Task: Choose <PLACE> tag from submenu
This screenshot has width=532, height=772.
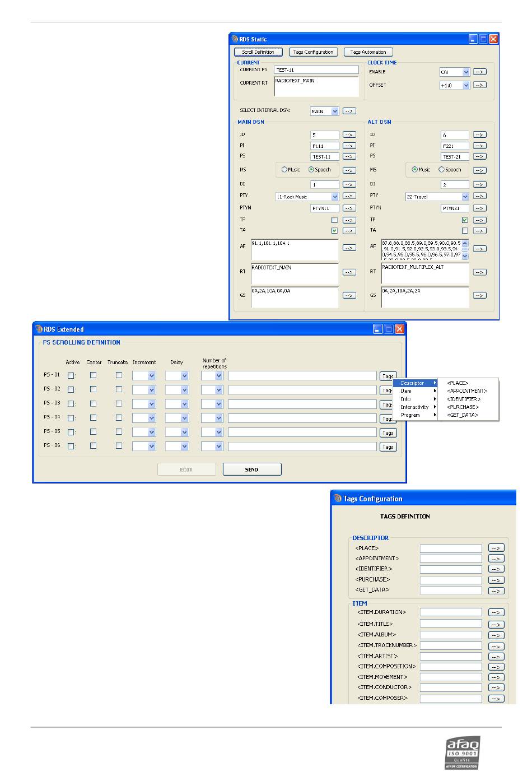Action: (x=458, y=383)
